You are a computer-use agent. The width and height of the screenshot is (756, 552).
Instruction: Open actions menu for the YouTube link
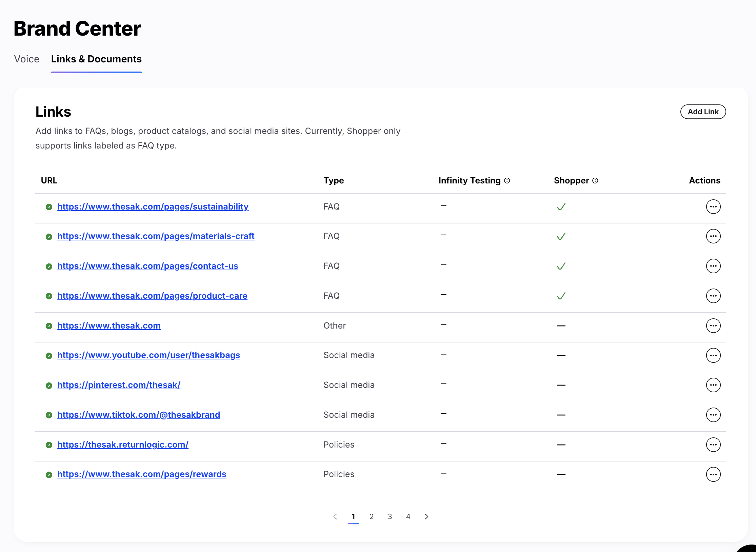click(713, 355)
